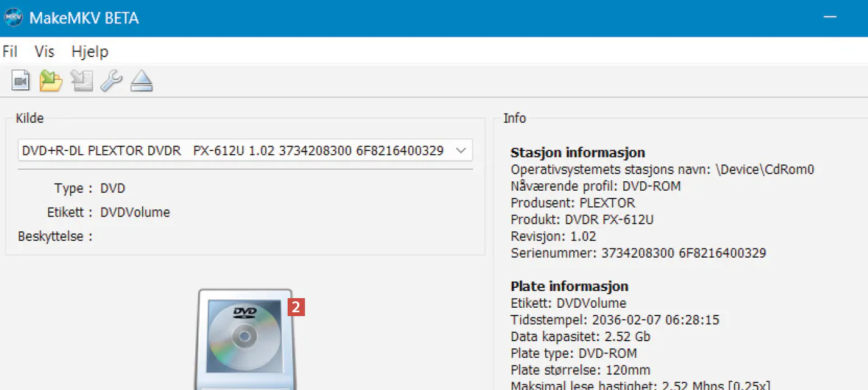868x390 pixels.
Task: Eject the disc using the eject icon
Action: [x=141, y=81]
